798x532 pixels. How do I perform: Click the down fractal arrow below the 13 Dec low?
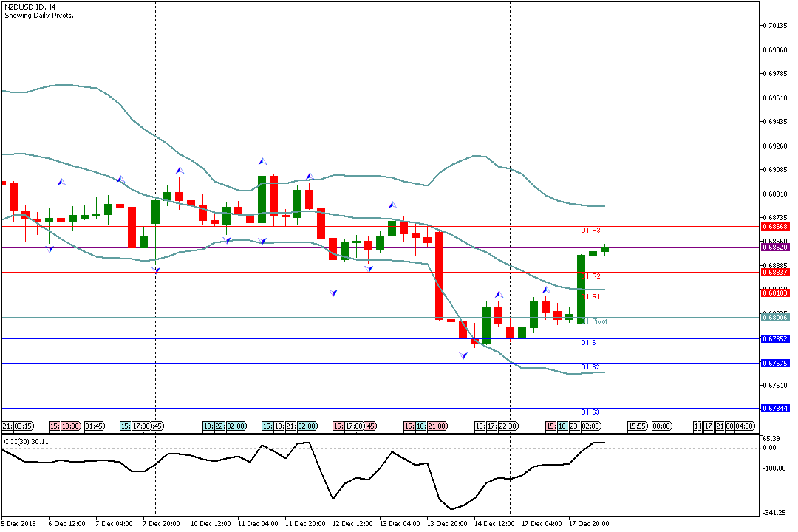(x=463, y=355)
